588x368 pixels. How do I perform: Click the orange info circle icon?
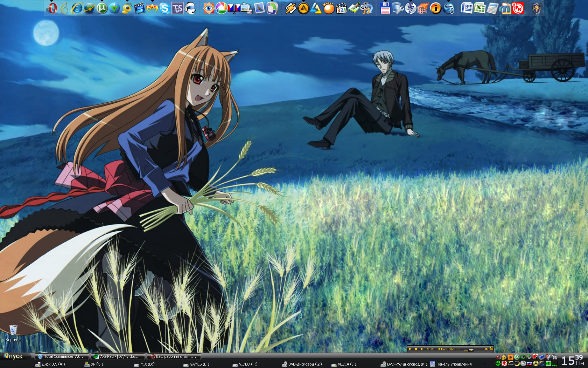[x=436, y=8]
